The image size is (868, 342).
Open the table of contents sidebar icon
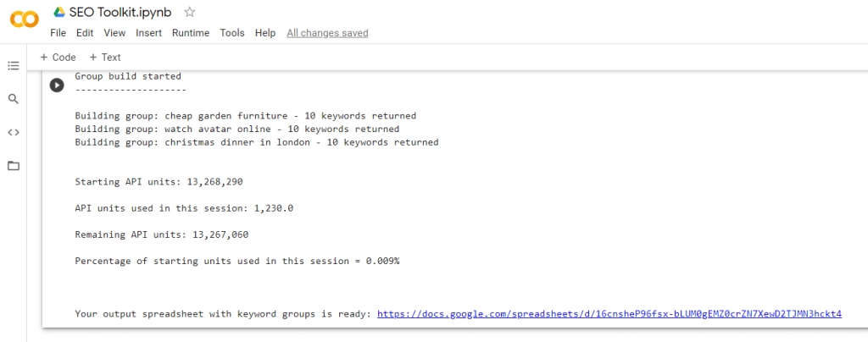point(14,66)
